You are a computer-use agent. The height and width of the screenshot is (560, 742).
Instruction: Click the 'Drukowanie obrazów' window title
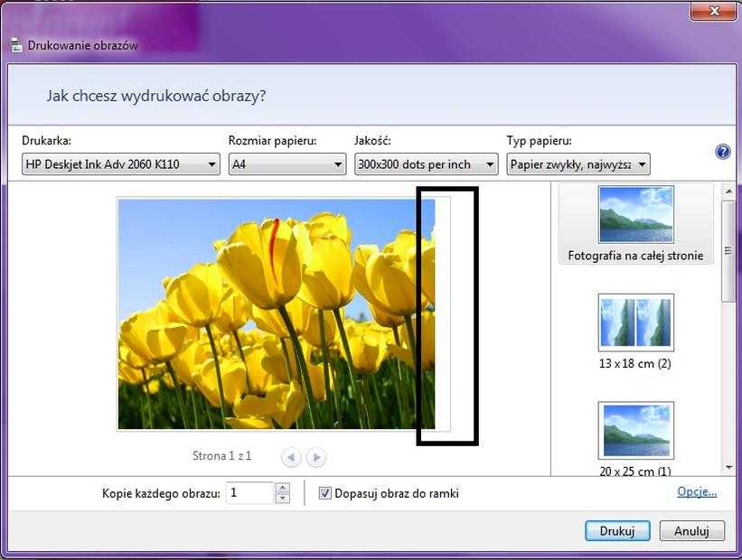83,45
